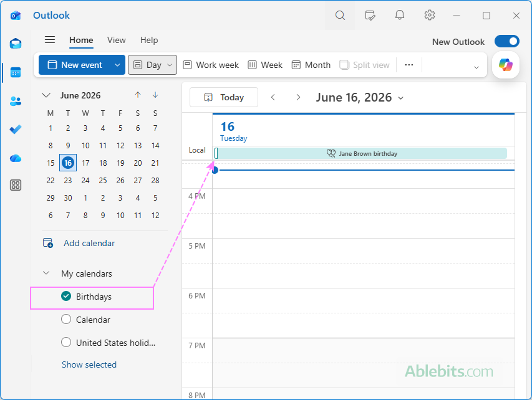Select June 26 in mini calendar

120,180
